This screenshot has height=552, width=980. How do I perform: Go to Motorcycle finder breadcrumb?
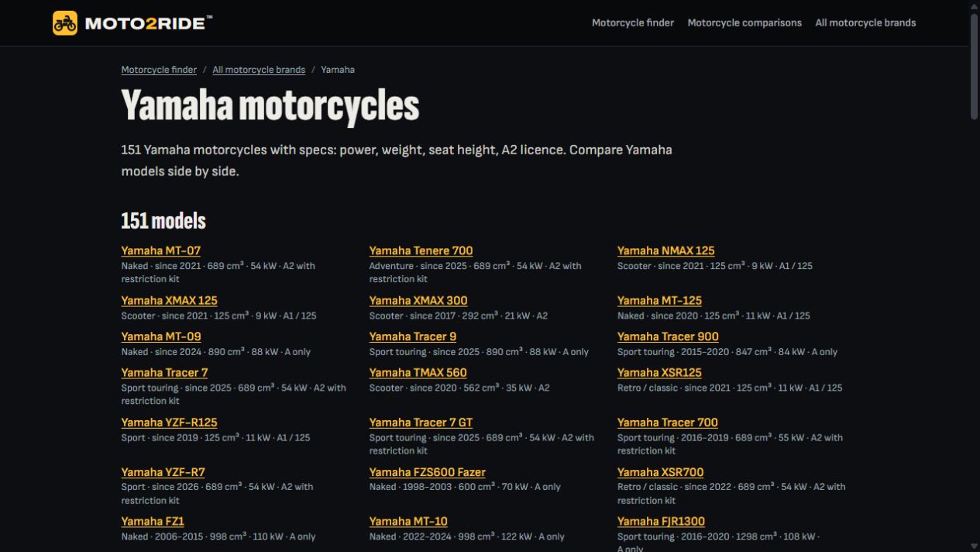(159, 70)
